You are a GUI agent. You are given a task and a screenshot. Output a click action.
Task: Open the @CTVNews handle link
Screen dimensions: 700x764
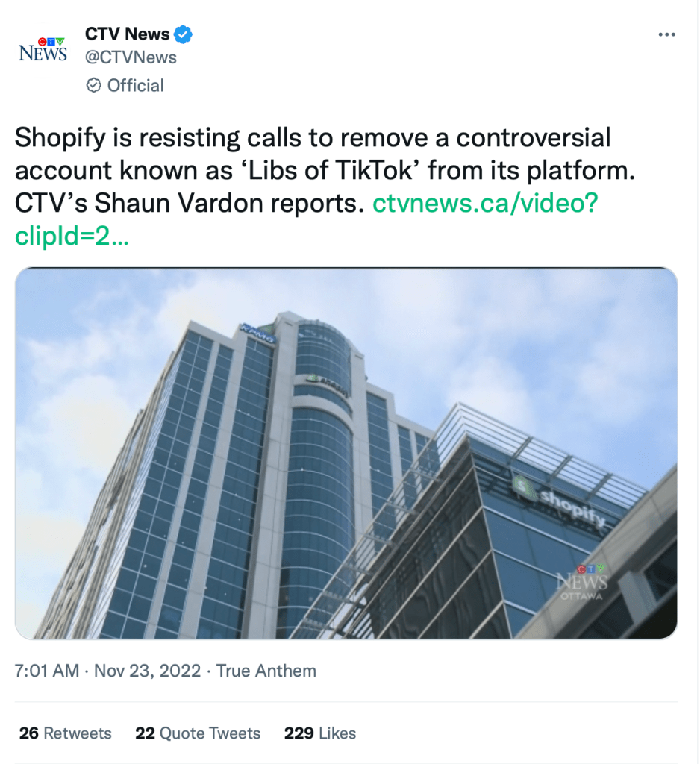(131, 57)
